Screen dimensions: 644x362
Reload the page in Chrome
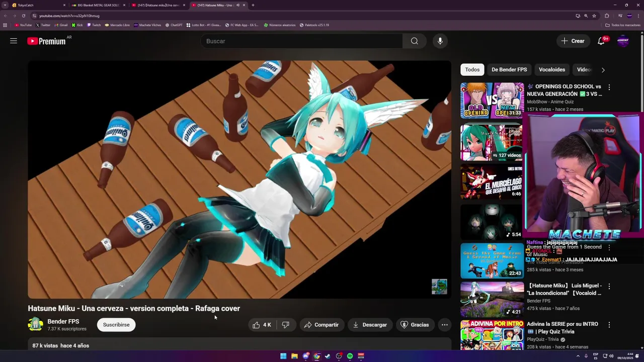click(23, 16)
